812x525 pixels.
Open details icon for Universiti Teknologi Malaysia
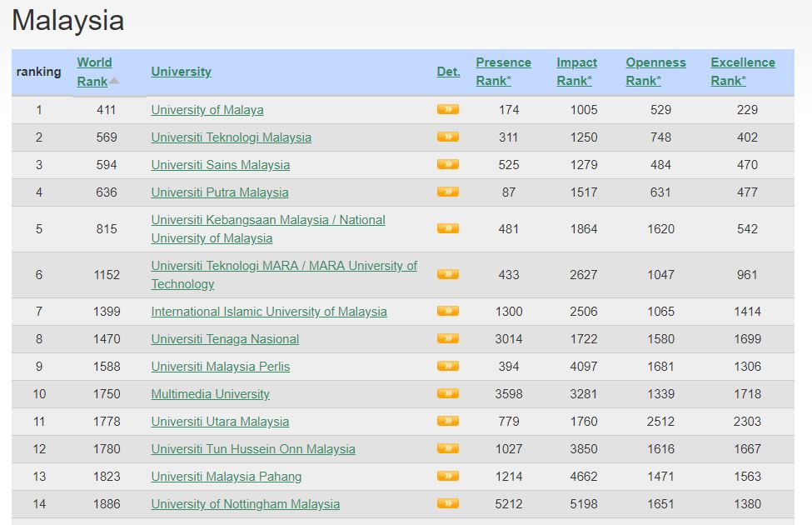[x=448, y=137]
